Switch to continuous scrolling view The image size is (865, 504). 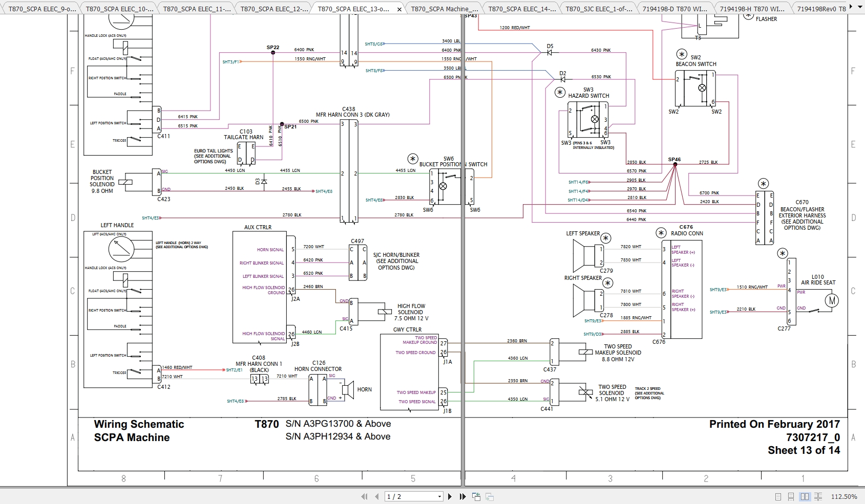point(791,496)
